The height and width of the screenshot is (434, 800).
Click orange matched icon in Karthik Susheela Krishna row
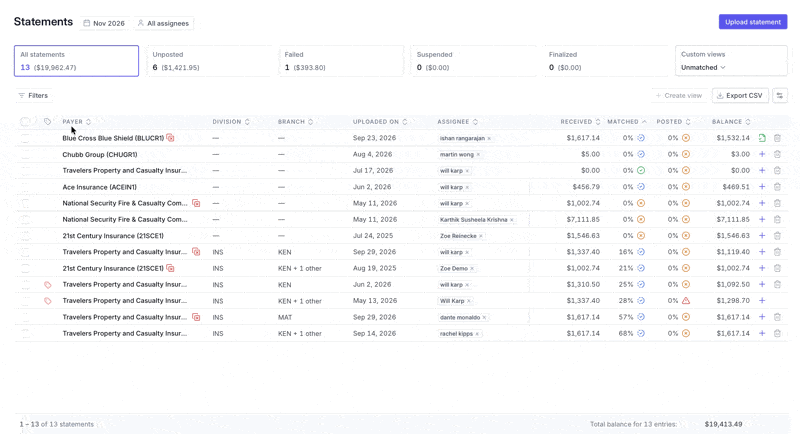click(x=641, y=219)
